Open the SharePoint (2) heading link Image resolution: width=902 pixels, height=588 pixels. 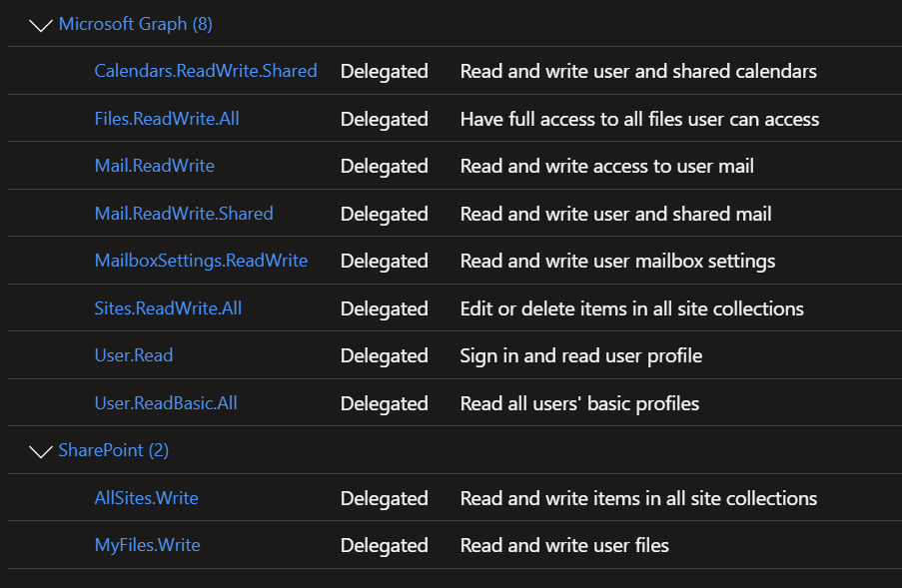tap(114, 450)
